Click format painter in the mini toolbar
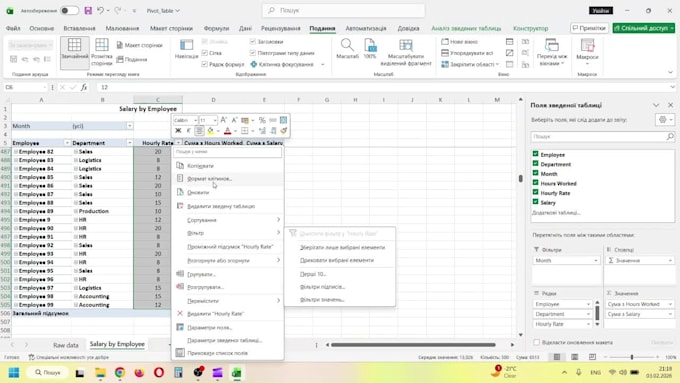 (284, 131)
